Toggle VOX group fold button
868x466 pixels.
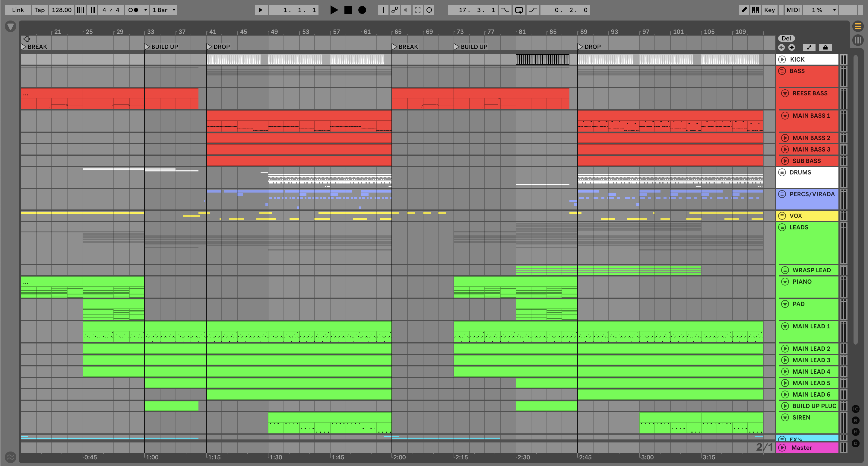pyautogui.click(x=782, y=216)
